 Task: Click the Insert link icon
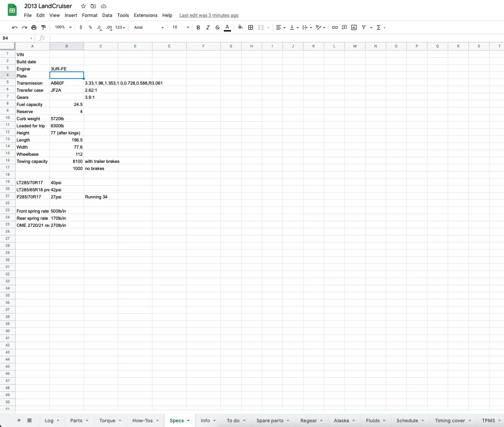click(335, 27)
